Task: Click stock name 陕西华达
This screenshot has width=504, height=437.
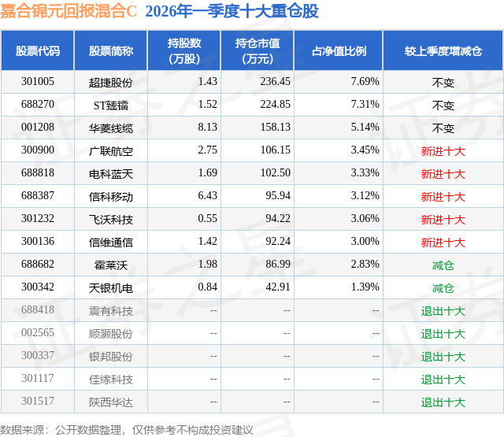Action: click(x=111, y=402)
